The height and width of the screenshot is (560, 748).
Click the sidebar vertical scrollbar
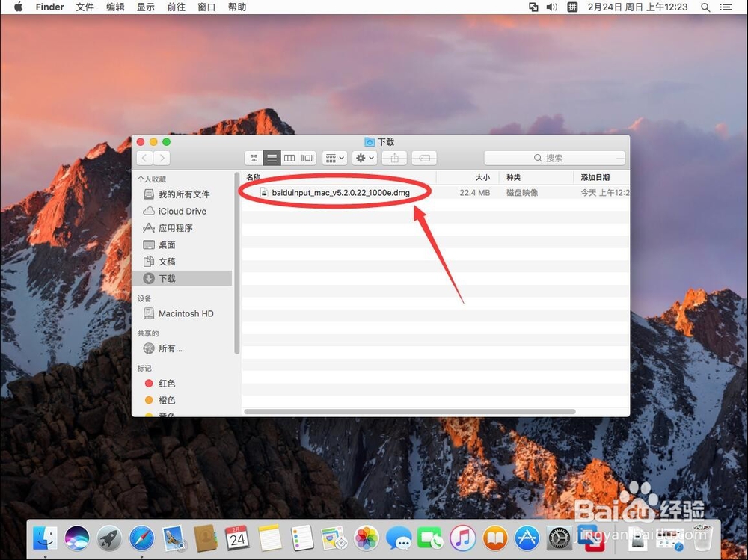pyautogui.click(x=237, y=264)
